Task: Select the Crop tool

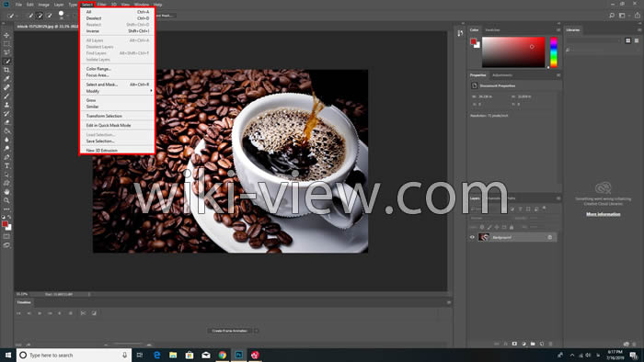Action: 6,70
